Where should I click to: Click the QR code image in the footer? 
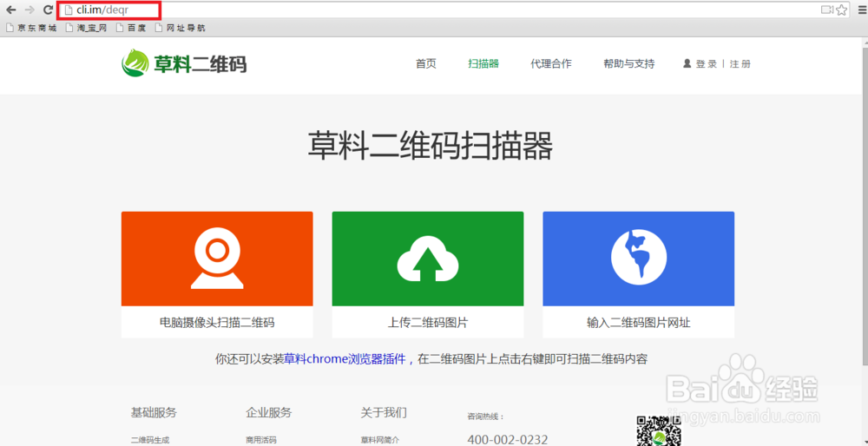coord(658,430)
